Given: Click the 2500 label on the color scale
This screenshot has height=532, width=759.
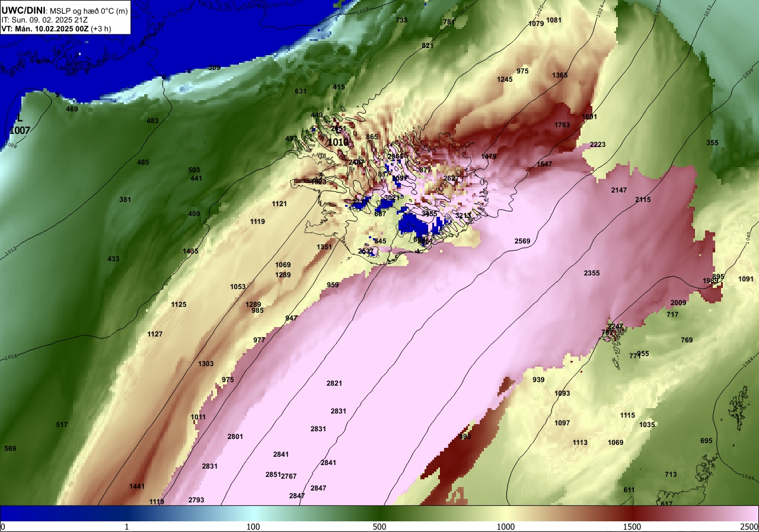Looking at the screenshot, I should coord(750,527).
